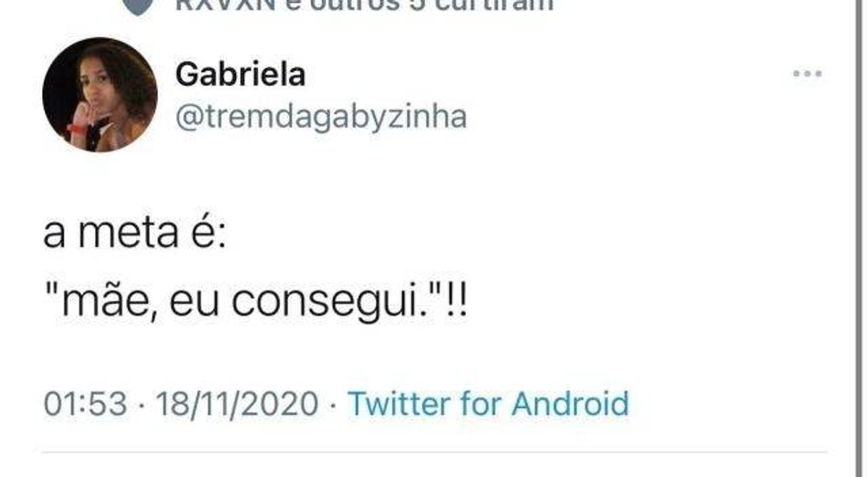Open the @tremdagabyzinha handle

click(x=321, y=117)
